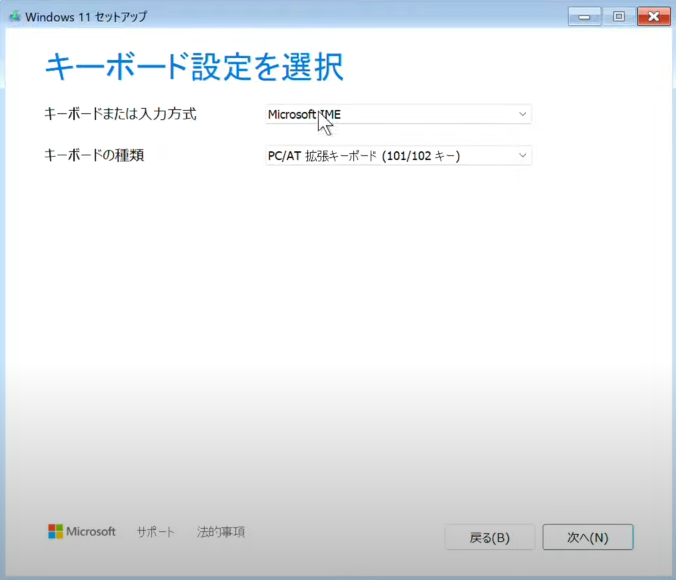Click the Windows 11 セットアップ title text

pos(86,17)
